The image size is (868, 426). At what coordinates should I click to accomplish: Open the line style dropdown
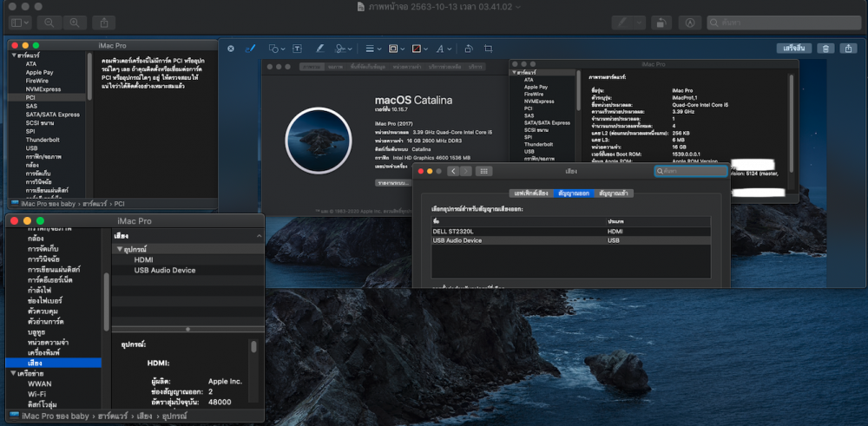tap(373, 49)
